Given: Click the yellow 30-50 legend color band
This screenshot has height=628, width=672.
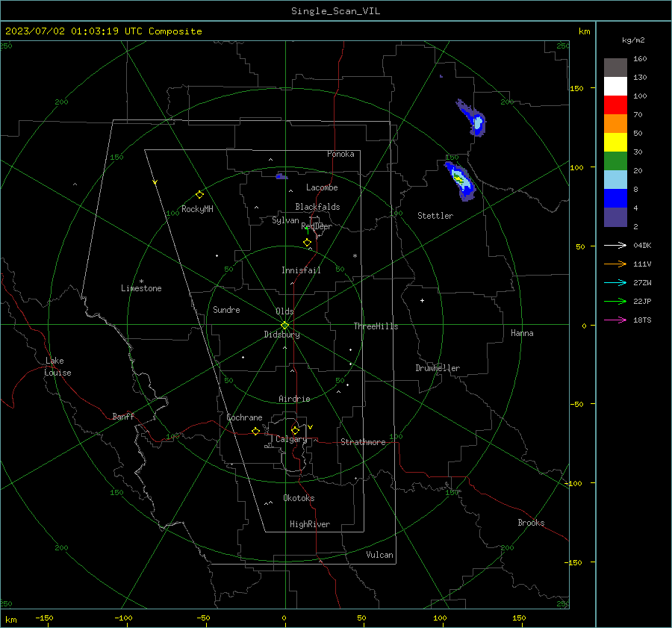Looking at the screenshot, I should click(x=615, y=143).
